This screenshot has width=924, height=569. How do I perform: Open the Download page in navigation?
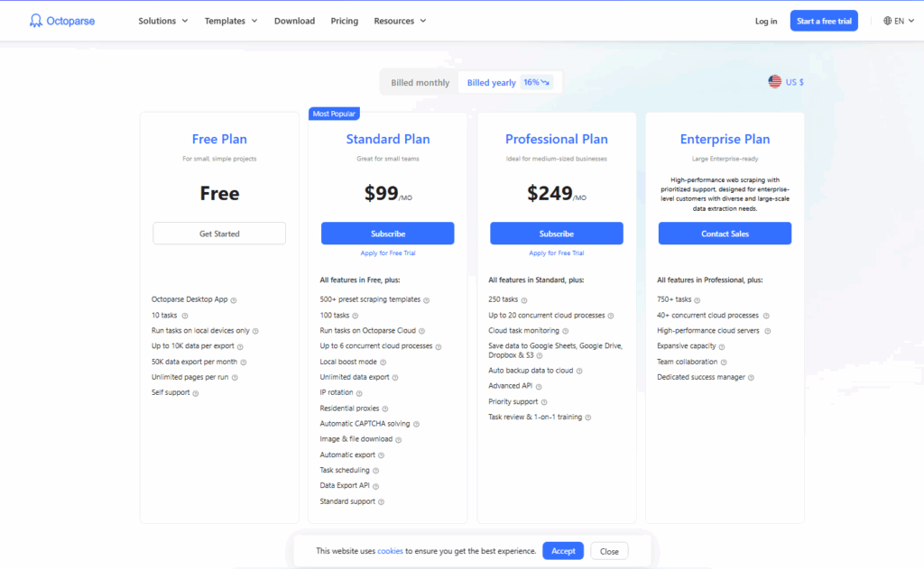pyautogui.click(x=295, y=21)
